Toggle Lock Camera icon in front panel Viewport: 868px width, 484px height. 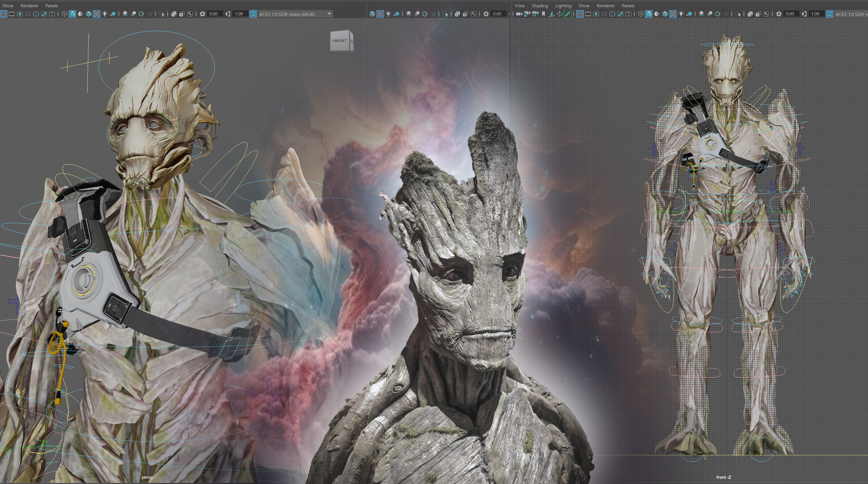527,14
